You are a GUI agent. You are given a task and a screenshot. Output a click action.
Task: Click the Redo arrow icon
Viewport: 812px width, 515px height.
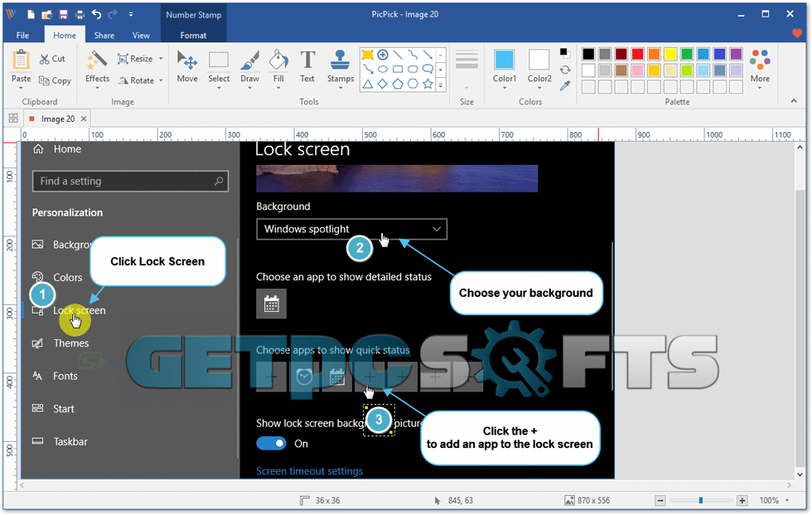click(113, 14)
